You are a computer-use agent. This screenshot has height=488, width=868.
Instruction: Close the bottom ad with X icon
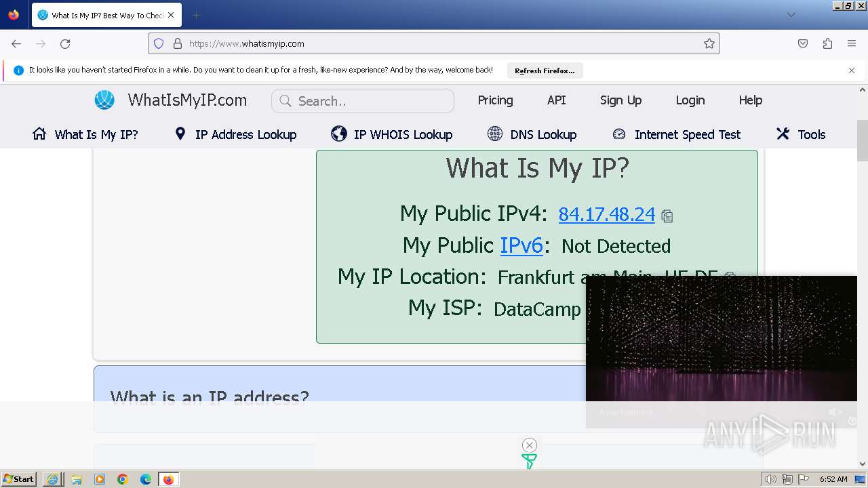tap(530, 445)
